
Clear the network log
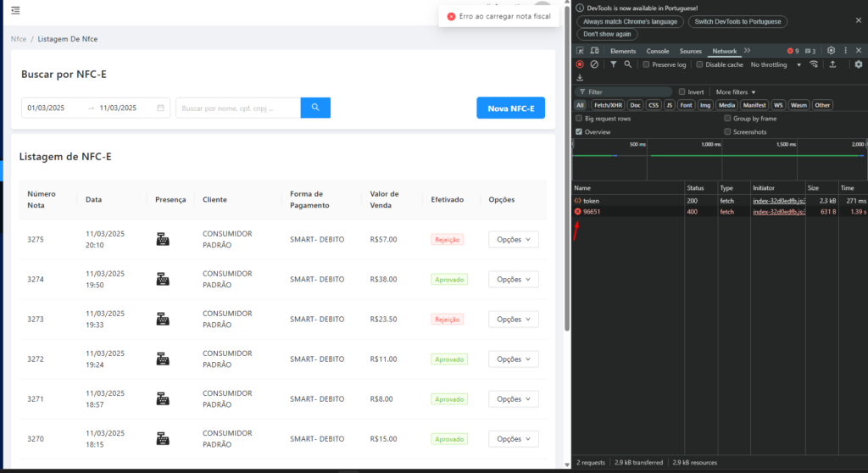pos(594,64)
